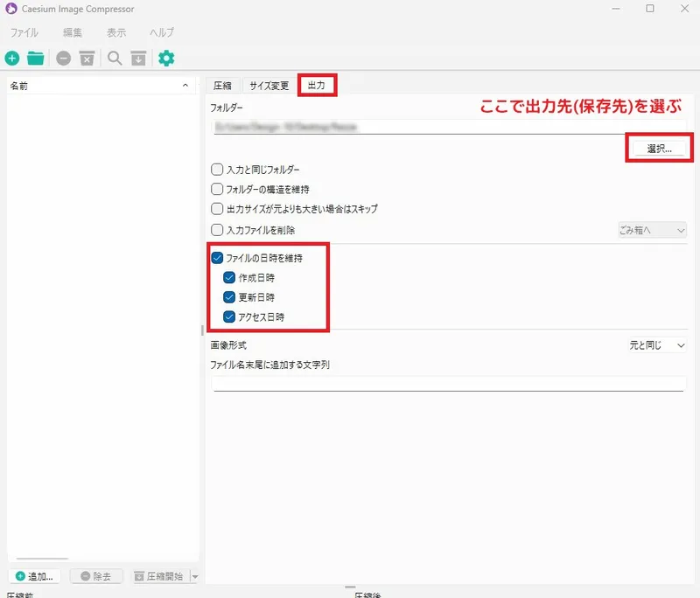Image resolution: width=700 pixels, height=598 pixels.
Task: Click the horizontal scrollbar under file list
Action: tap(42, 559)
